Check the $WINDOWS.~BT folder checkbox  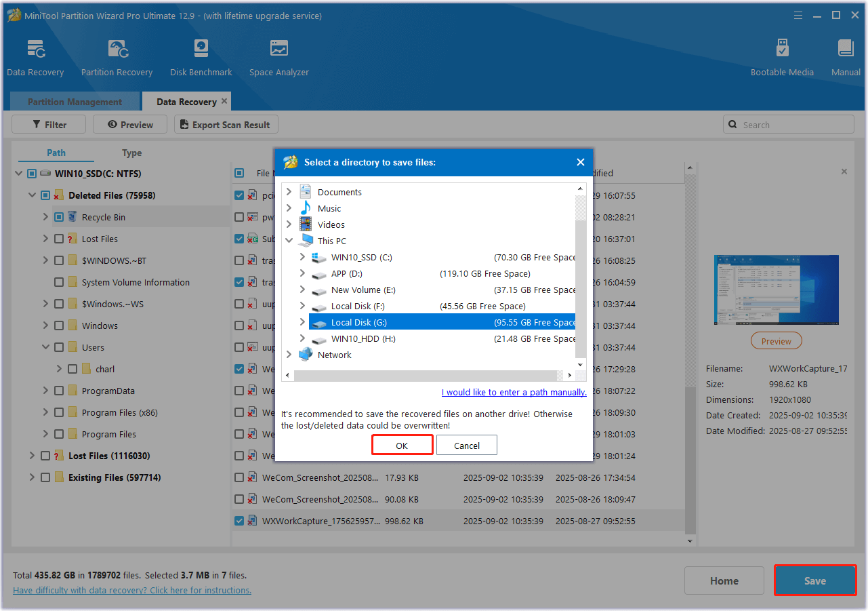pyautogui.click(x=59, y=260)
